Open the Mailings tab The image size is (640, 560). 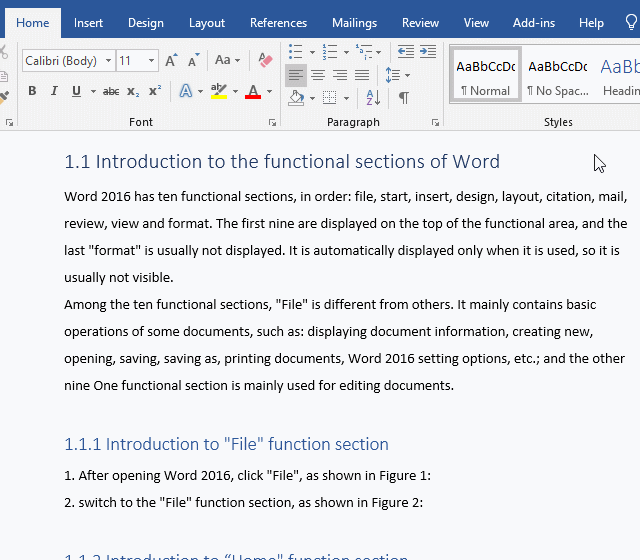(354, 23)
